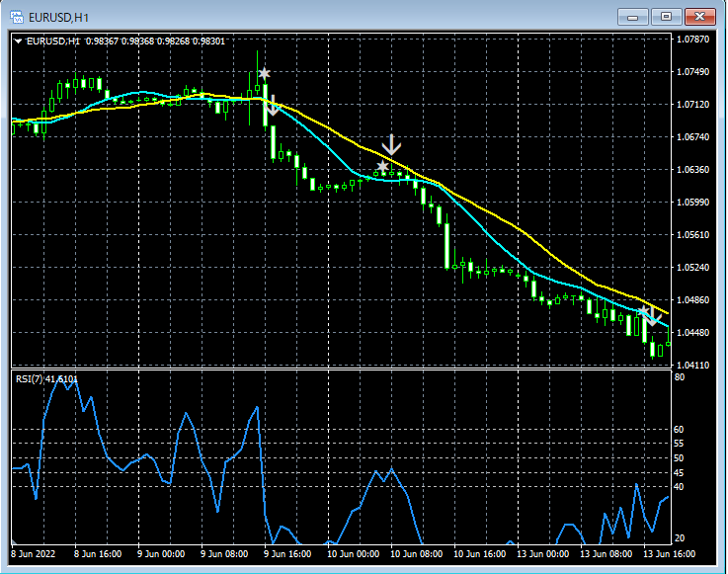Click the 9 Jun 08:00 time axis label
This screenshot has width=728, height=574.
(x=224, y=553)
